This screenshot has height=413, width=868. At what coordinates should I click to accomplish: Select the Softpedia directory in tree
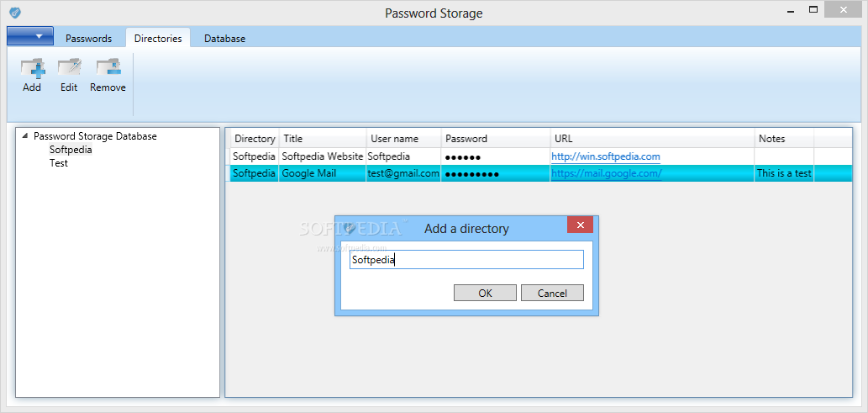(x=71, y=150)
